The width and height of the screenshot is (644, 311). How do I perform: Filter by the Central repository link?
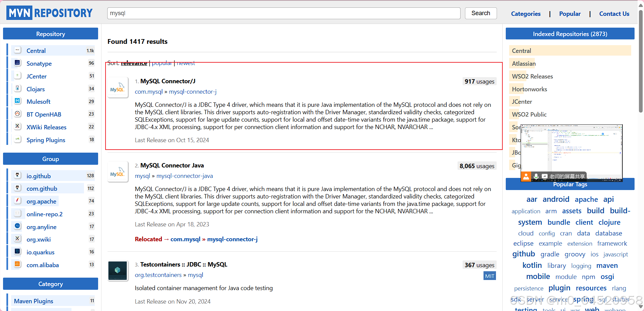36,51
